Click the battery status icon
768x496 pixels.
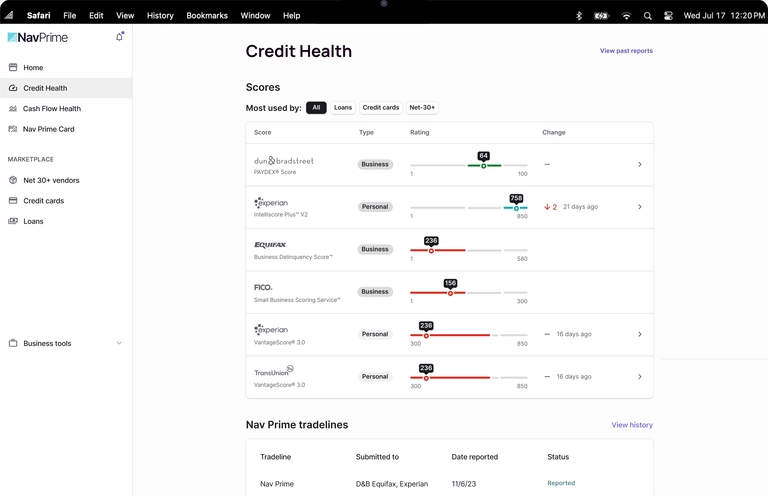pos(601,16)
